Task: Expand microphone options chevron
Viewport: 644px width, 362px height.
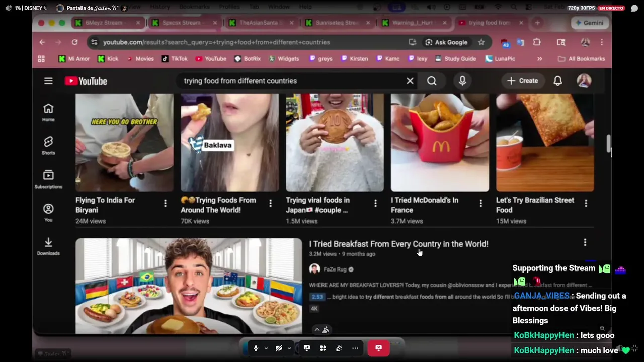Action: pos(266,348)
